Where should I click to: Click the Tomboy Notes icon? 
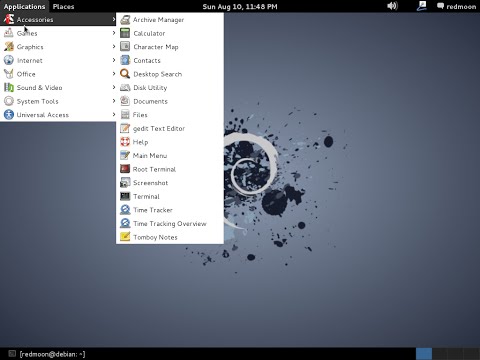125,237
